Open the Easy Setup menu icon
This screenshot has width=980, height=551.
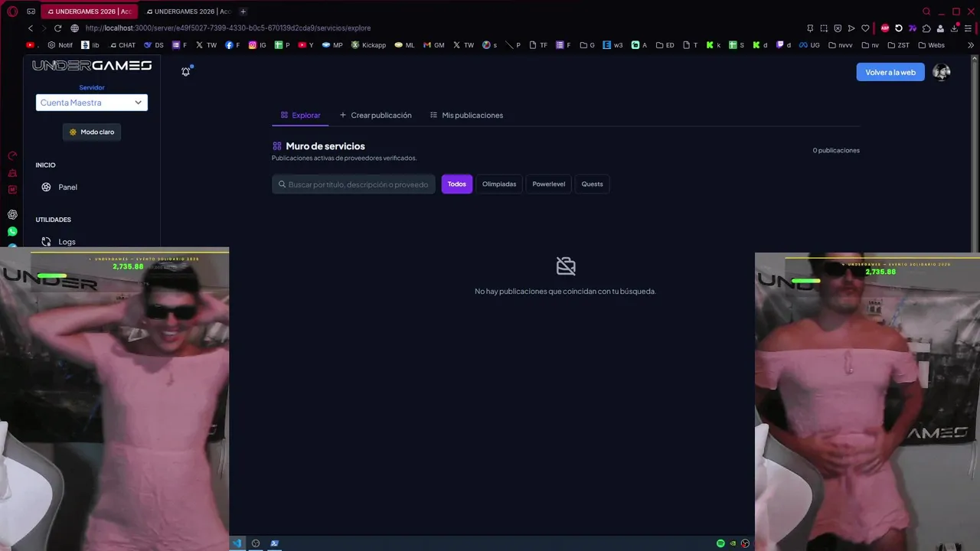(x=968, y=28)
